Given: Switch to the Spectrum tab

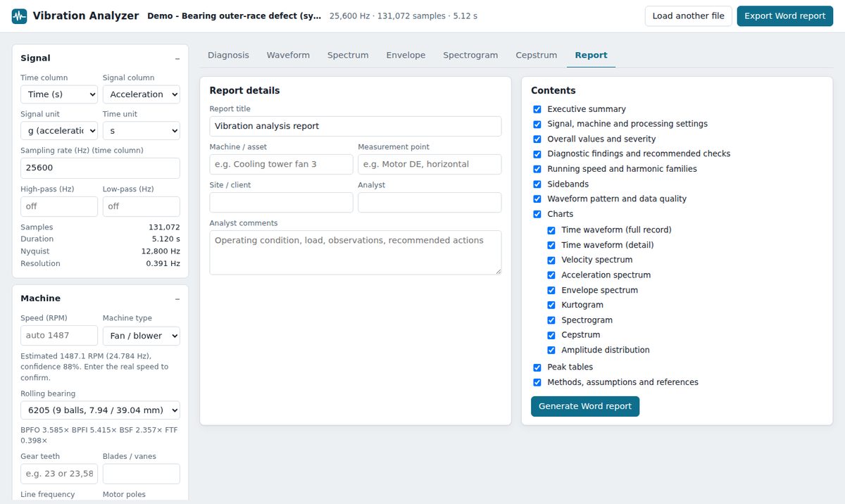Looking at the screenshot, I should pos(348,55).
